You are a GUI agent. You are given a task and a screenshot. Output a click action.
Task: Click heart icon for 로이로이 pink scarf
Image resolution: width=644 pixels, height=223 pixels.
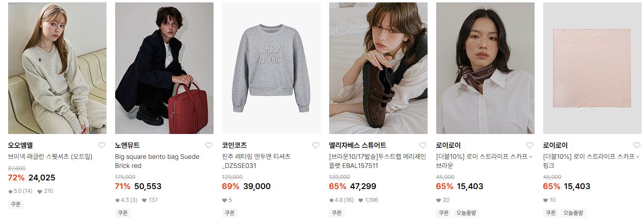click(x=636, y=145)
